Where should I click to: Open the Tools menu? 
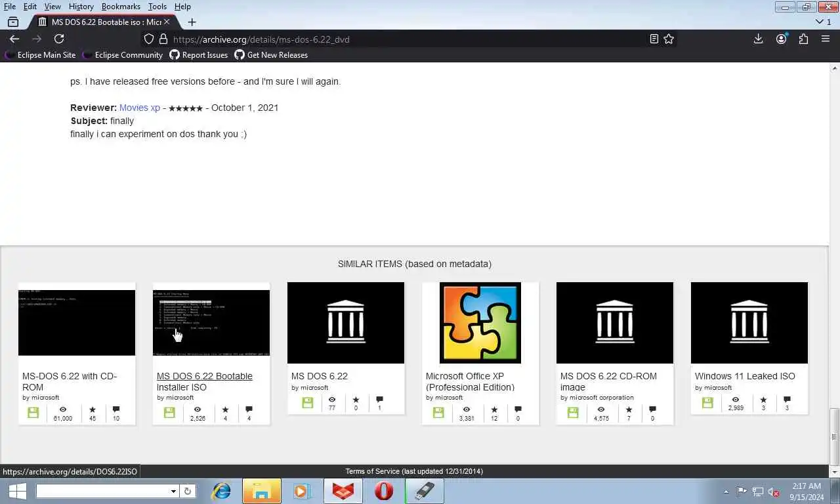click(157, 6)
